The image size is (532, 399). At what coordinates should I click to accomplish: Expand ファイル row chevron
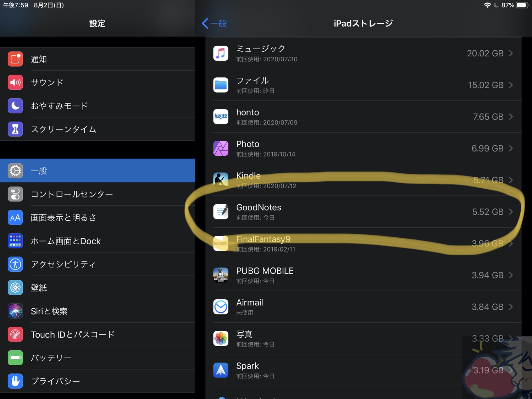[511, 85]
